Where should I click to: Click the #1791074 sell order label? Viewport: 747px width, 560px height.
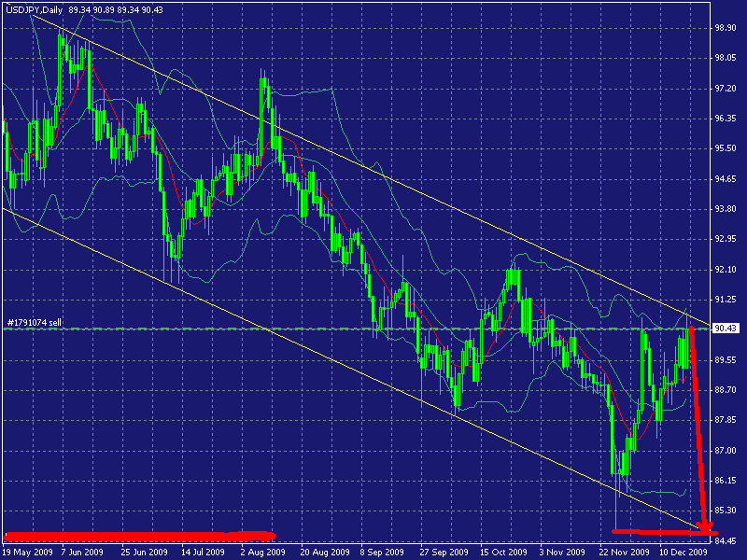(x=35, y=322)
